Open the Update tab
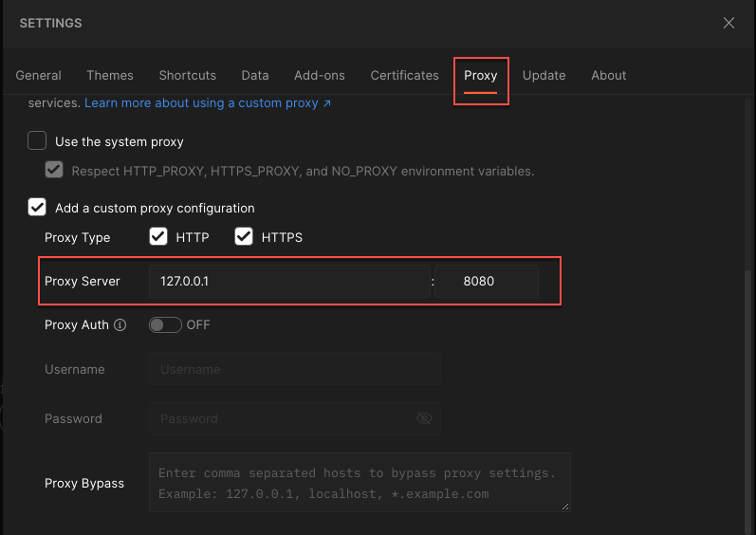The image size is (756, 535). pos(544,75)
